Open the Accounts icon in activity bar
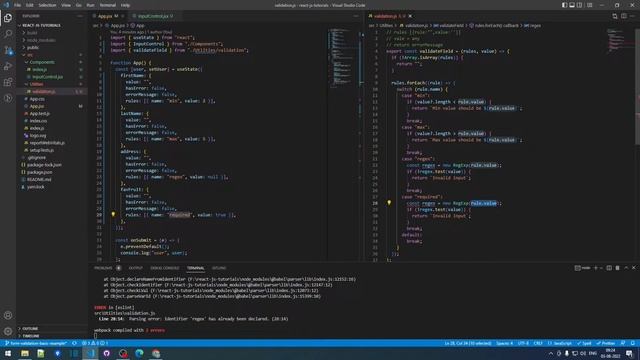Screen dimensions: 640x360 (x=8, y=315)
